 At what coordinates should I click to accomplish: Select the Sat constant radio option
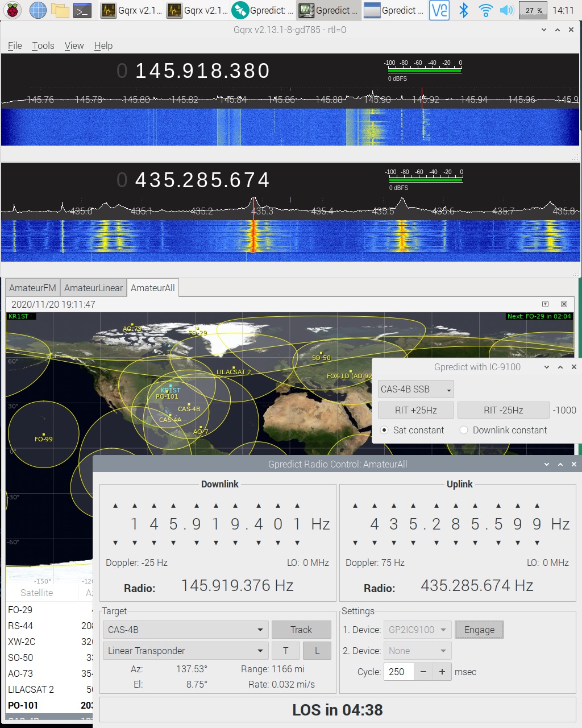tap(413, 430)
